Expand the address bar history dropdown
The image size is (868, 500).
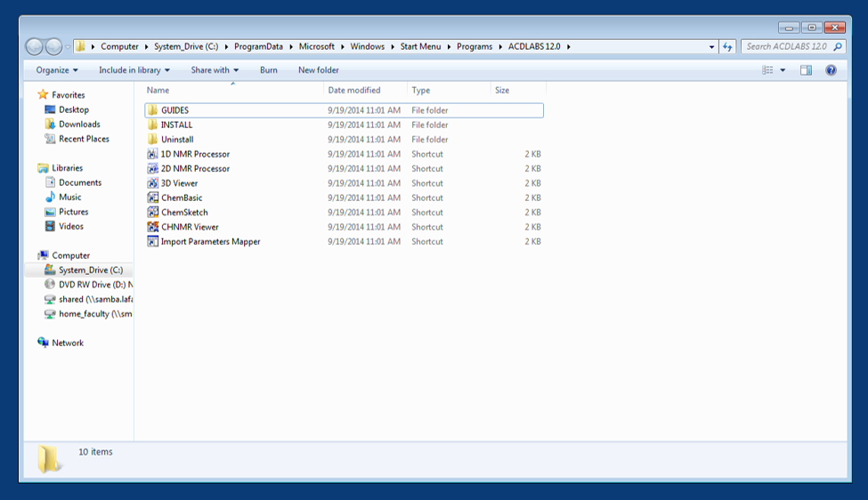click(x=711, y=46)
